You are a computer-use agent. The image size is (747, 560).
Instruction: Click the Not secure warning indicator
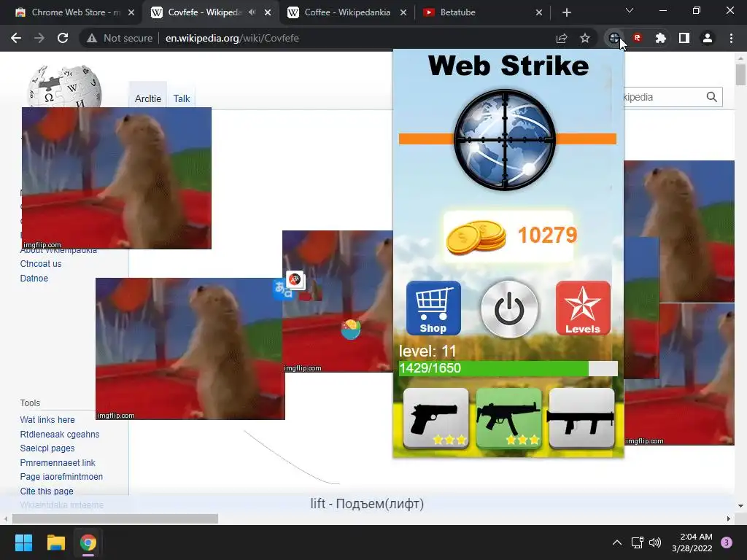[119, 38]
